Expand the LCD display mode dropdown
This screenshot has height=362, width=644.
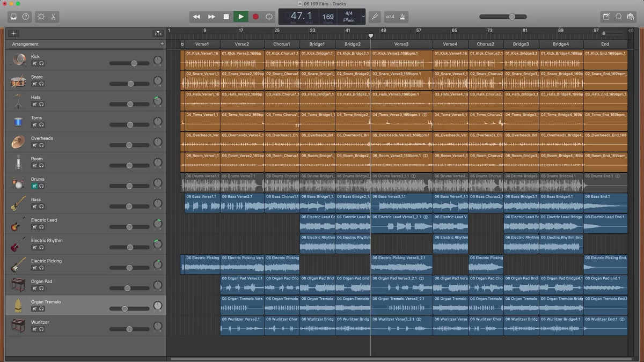tap(363, 17)
